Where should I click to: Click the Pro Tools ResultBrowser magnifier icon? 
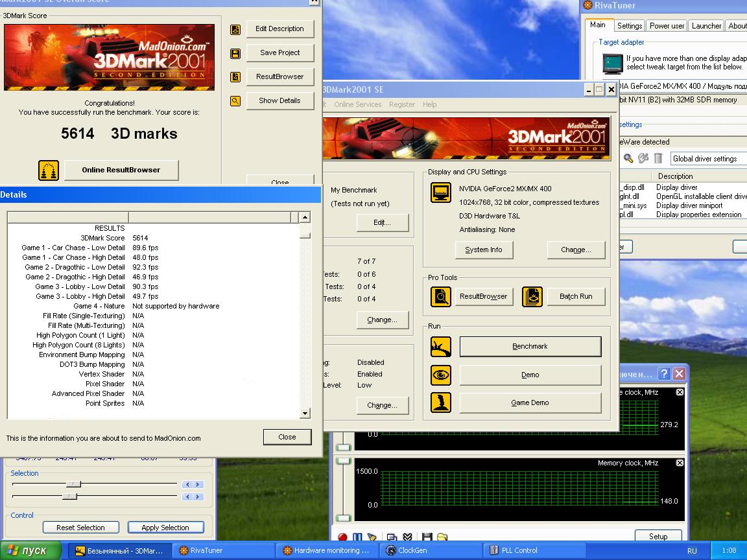pos(441,297)
